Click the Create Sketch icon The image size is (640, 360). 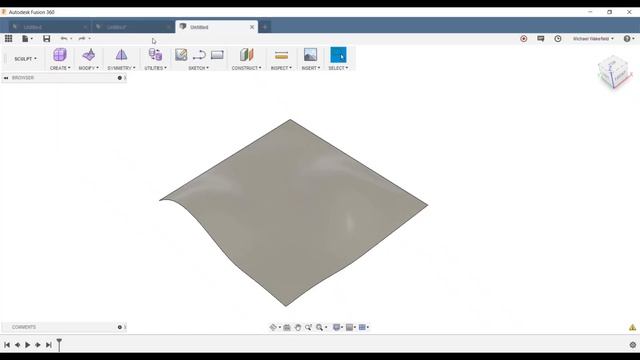(181, 55)
